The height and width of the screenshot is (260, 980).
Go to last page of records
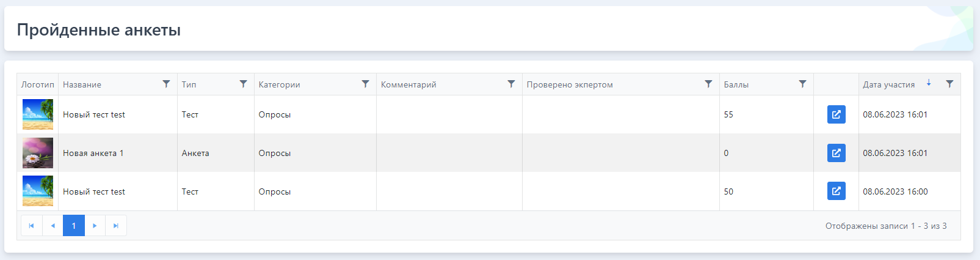(x=116, y=226)
